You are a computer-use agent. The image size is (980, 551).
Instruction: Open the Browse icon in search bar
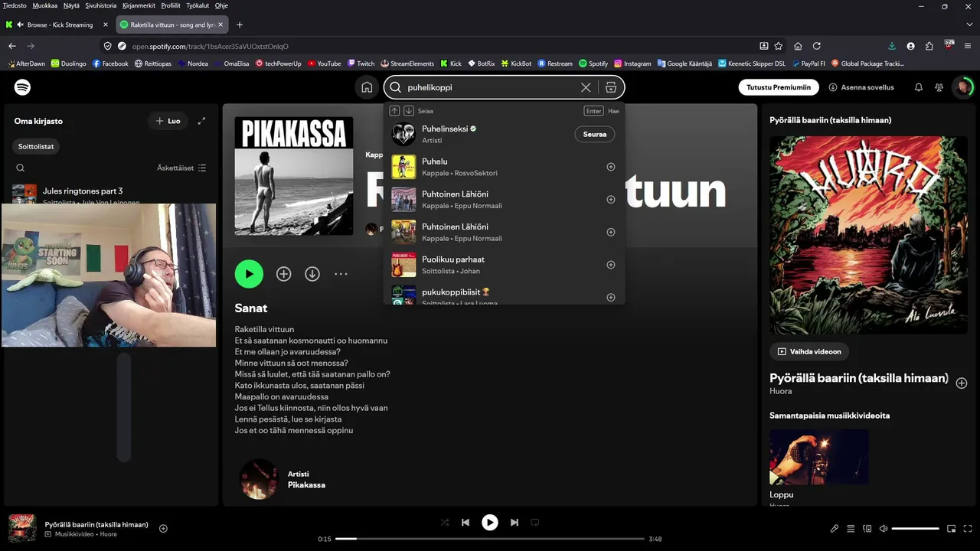[x=611, y=87]
